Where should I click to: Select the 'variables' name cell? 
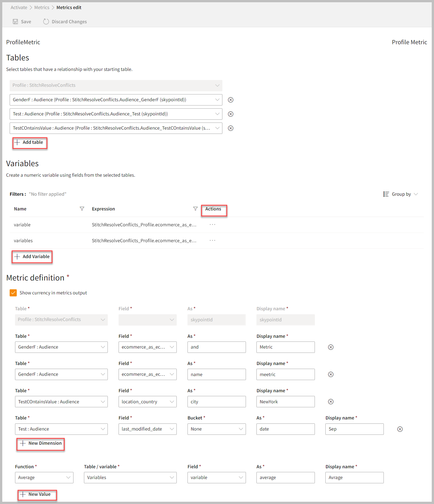(x=23, y=241)
